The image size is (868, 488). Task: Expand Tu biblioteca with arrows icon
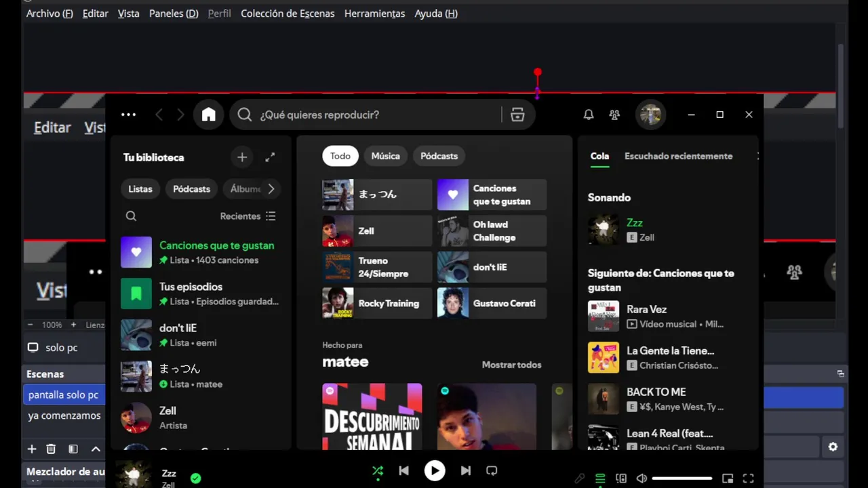point(270,157)
